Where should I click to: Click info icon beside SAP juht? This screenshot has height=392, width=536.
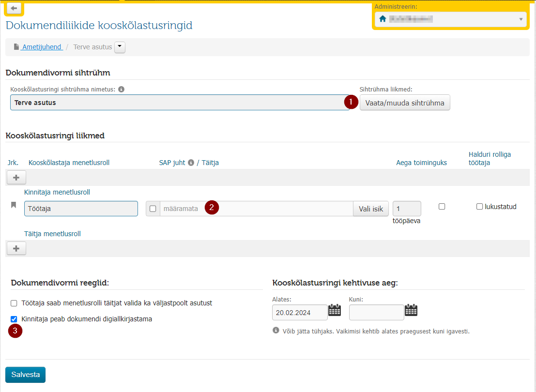[x=191, y=163]
